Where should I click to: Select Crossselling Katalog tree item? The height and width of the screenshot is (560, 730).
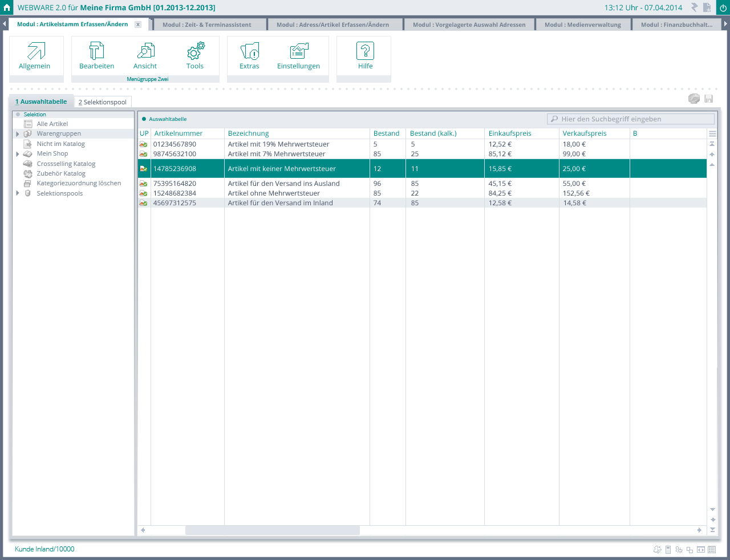click(66, 164)
